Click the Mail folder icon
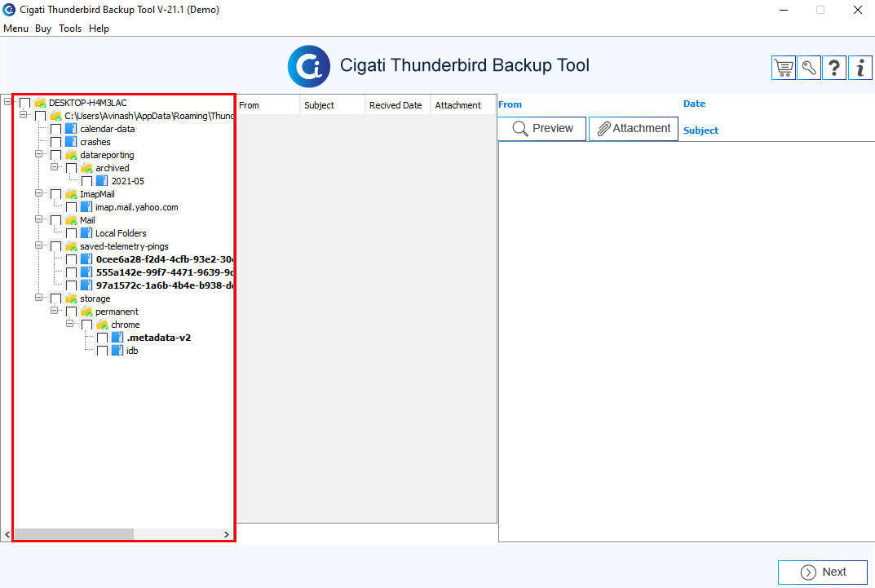Viewport: 875px width, 588px height. click(71, 220)
